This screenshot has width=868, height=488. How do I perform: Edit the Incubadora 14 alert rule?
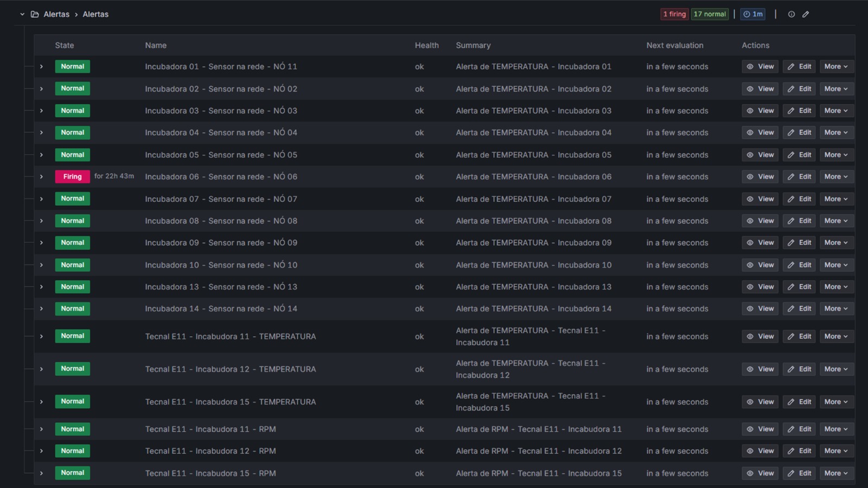(x=799, y=309)
